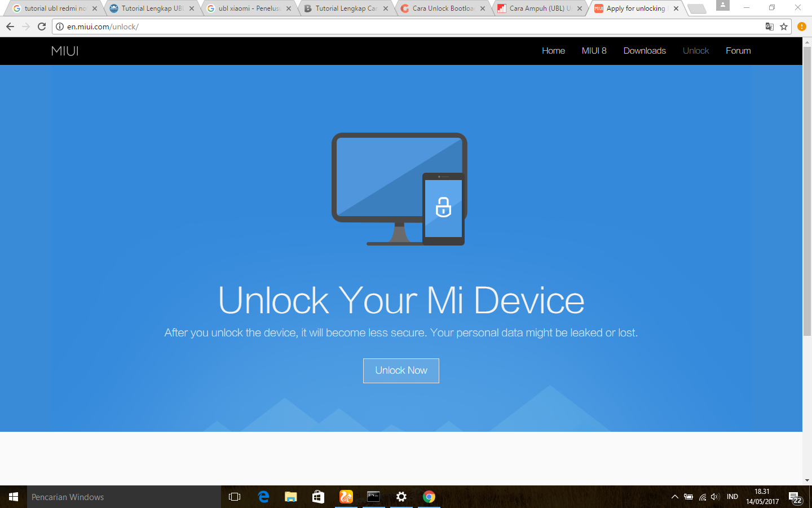The image size is (812, 508).
Task: Open the Windows Start menu
Action: coord(14,497)
